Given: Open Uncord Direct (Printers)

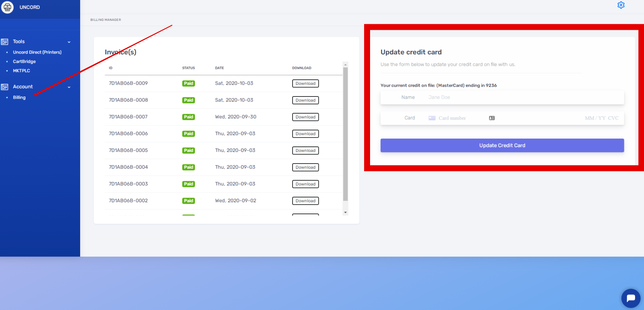Looking at the screenshot, I should click(37, 52).
